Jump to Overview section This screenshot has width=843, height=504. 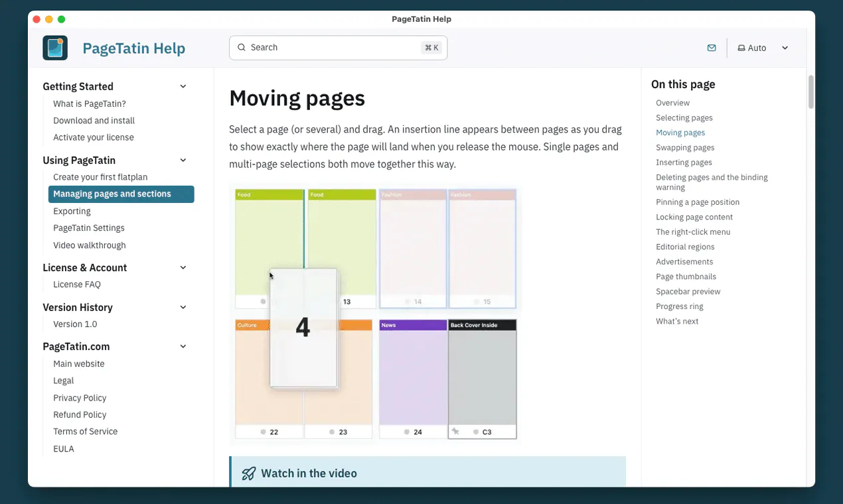[x=672, y=103]
